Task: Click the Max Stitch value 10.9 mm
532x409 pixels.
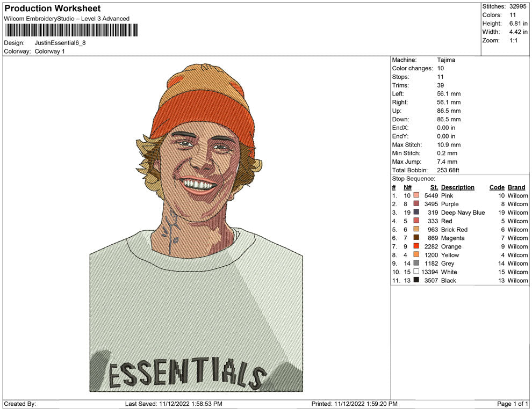Action: (449, 145)
